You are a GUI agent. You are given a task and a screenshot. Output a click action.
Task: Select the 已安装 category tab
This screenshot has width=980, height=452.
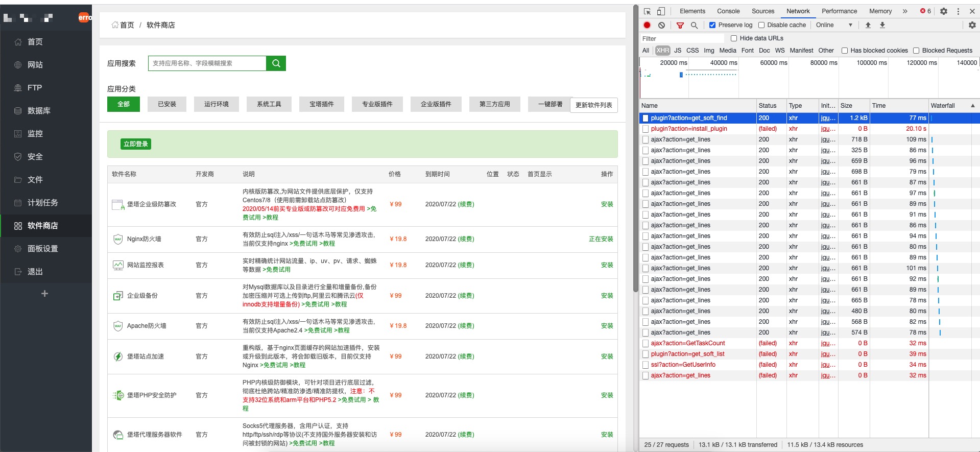pos(167,104)
